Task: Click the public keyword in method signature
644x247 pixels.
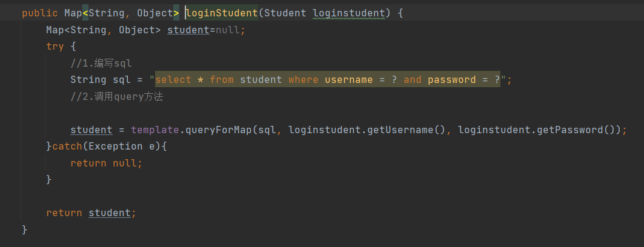Action: click(40, 13)
